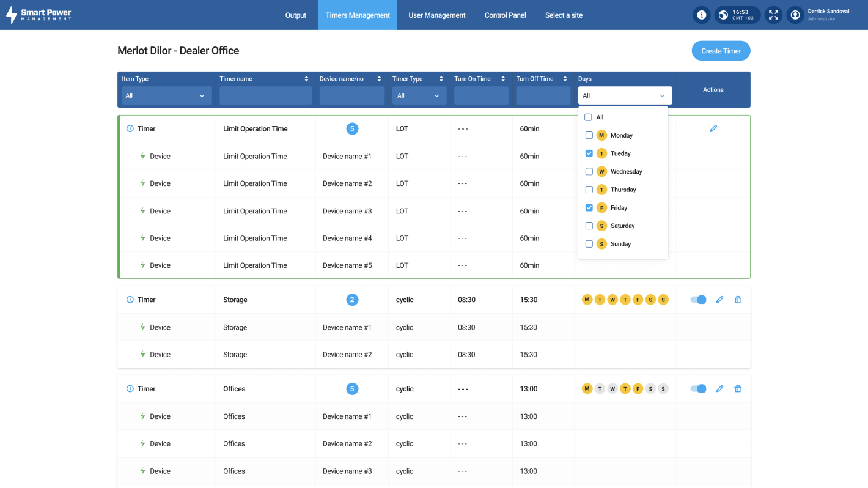Delete the Storage timer via trash icon
This screenshot has width=868, height=488.
[738, 300]
